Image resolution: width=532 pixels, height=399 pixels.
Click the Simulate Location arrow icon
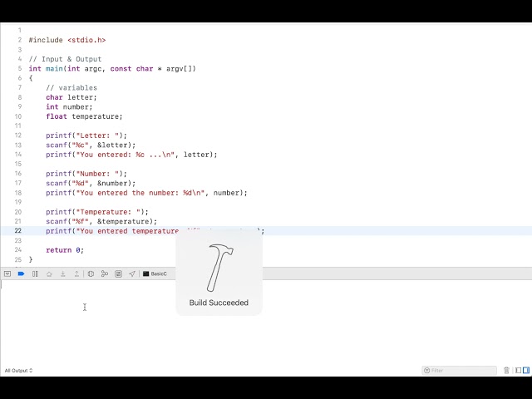132,273
